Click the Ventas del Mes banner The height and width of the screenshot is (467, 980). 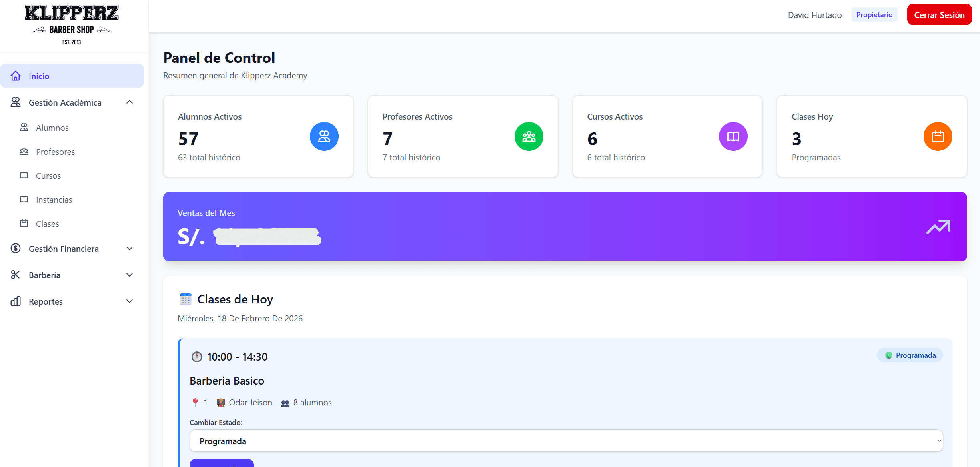(x=565, y=227)
